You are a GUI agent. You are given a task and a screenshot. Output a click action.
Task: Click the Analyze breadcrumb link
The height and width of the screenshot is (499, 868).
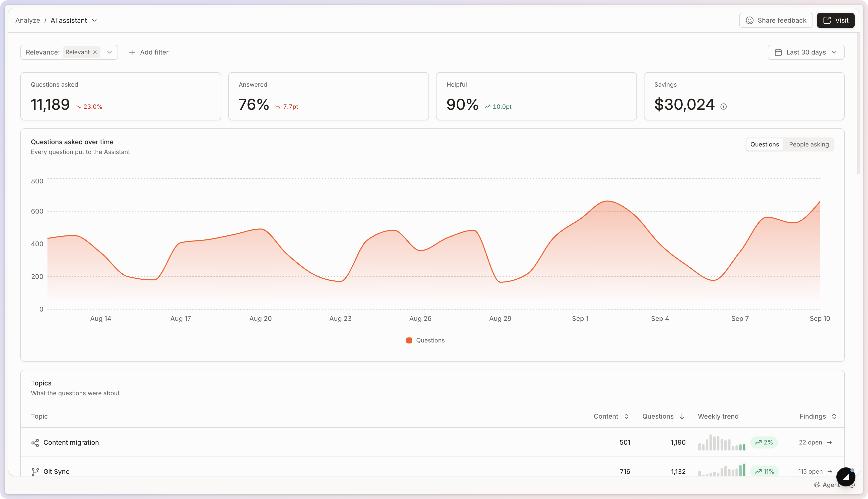(27, 21)
